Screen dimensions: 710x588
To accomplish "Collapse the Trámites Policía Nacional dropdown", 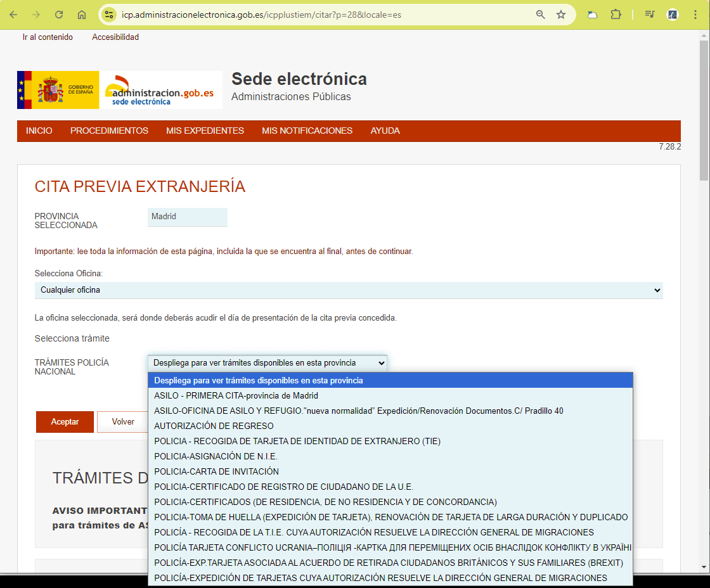I will 267,363.
